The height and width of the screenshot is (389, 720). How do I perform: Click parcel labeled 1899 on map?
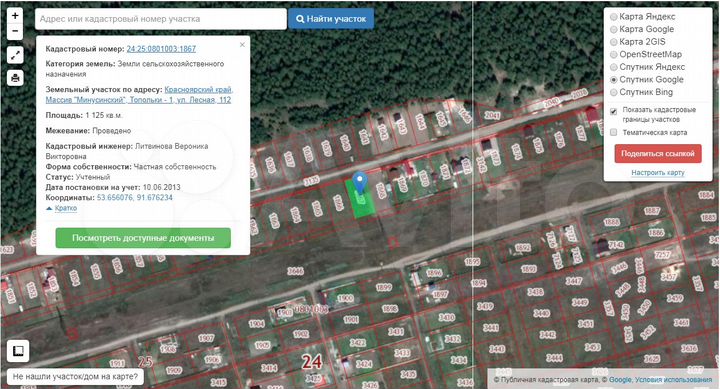coord(384,288)
